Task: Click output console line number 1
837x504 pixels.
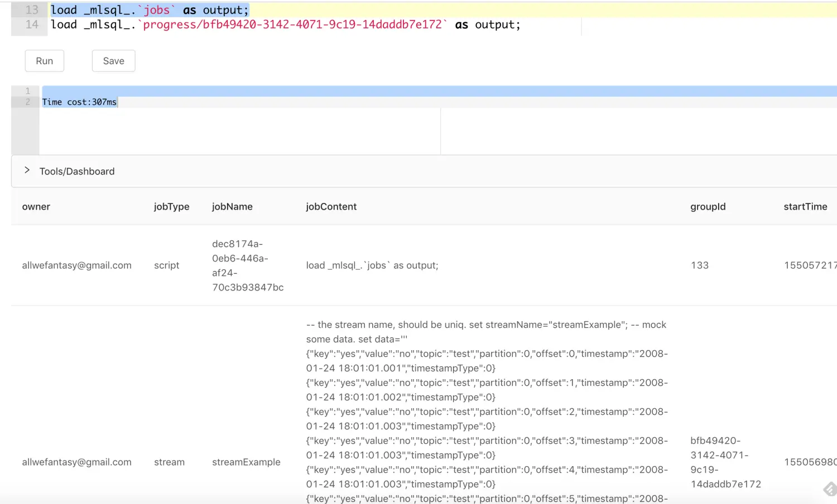Action: coord(27,91)
